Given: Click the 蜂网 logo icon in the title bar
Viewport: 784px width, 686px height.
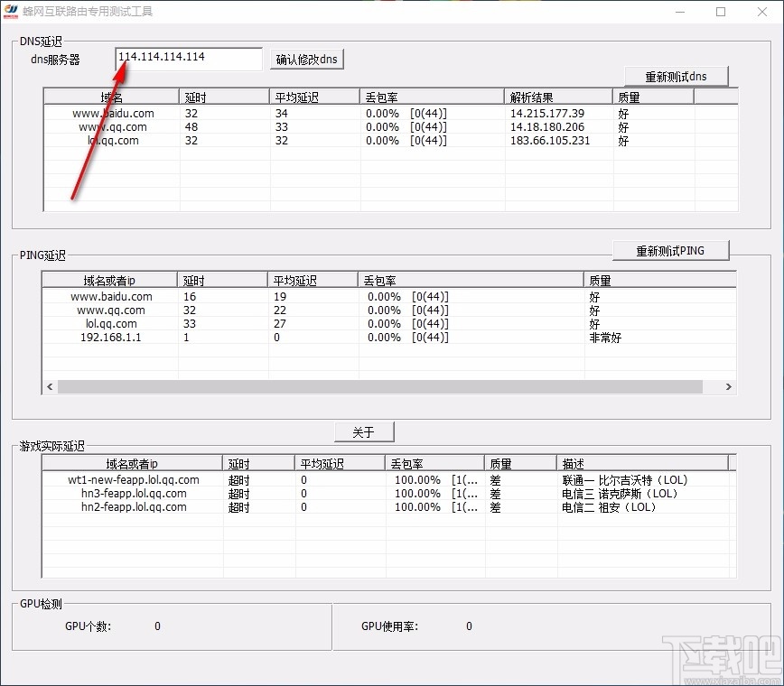Looking at the screenshot, I should click(13, 11).
